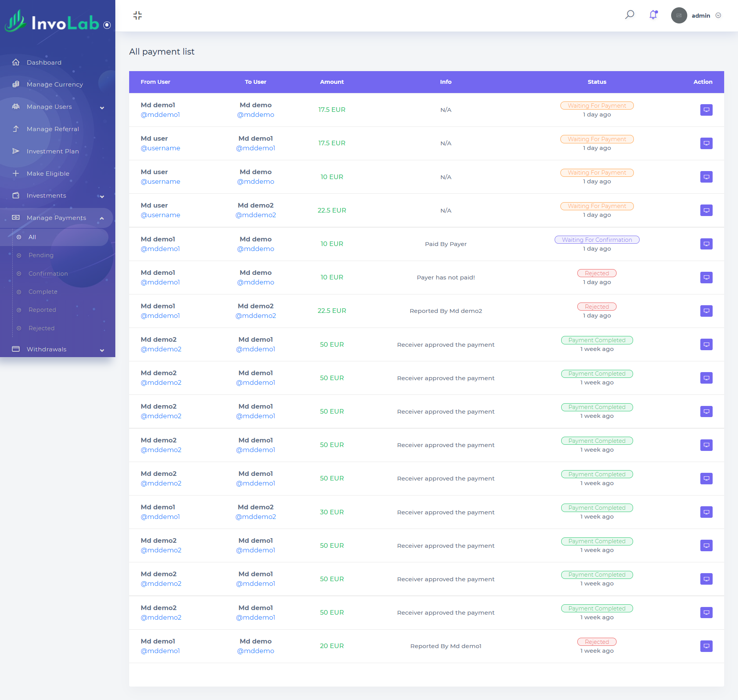
Task: Click the admin avatar thumbnail
Action: [x=679, y=16]
